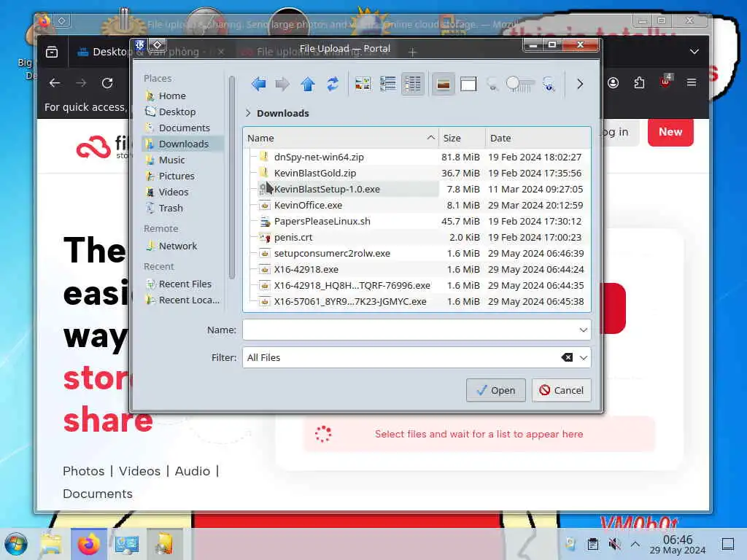
Task: Go forward in the file dialog
Action: coord(282,85)
